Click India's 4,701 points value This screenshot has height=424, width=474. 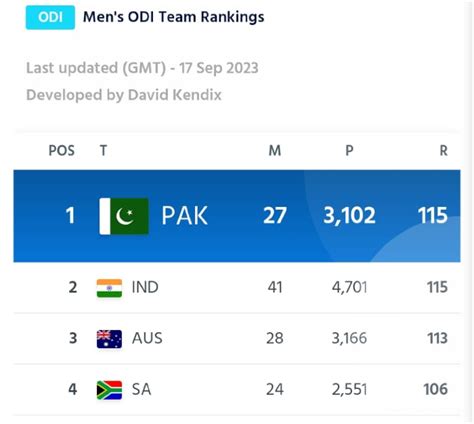coord(349,287)
